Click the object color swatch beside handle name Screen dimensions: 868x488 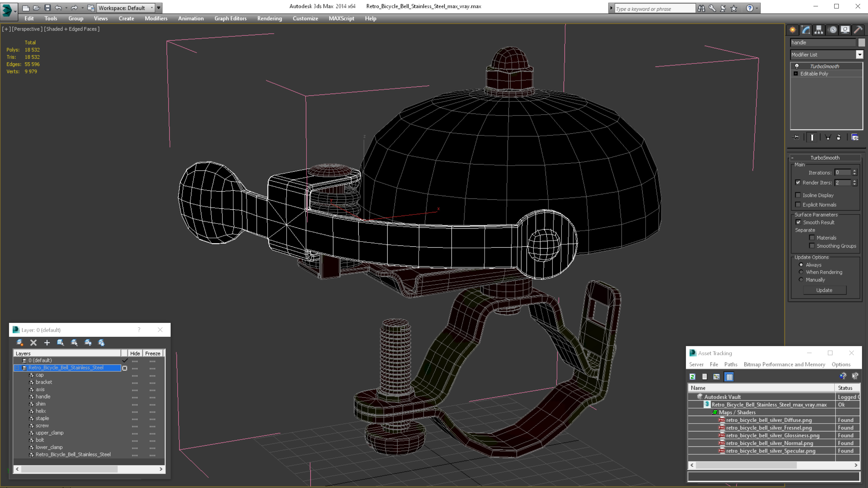point(862,42)
